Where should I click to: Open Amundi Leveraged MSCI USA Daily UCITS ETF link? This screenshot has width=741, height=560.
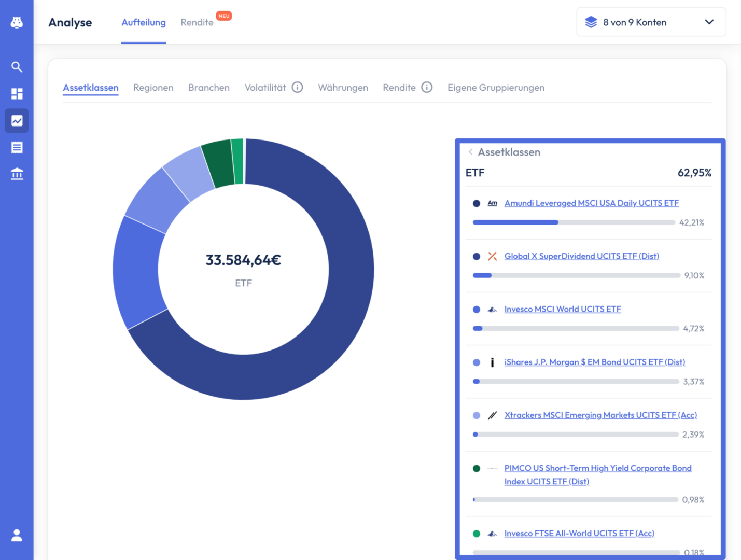(x=592, y=203)
